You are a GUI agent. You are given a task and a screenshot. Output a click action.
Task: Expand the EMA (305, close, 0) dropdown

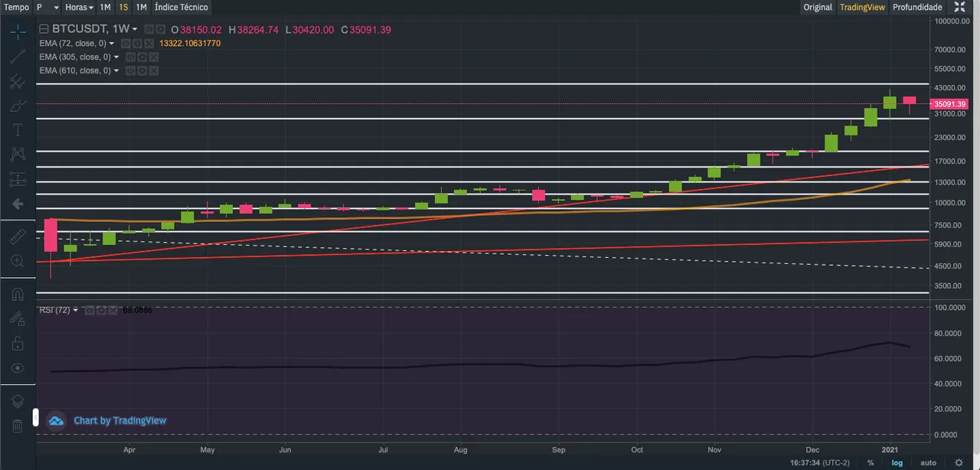click(116, 57)
